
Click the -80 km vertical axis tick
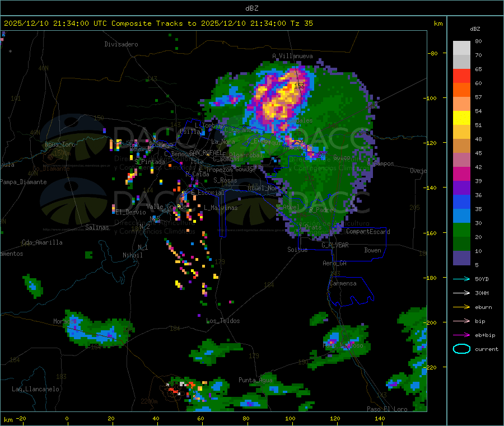pyautogui.click(x=433, y=53)
